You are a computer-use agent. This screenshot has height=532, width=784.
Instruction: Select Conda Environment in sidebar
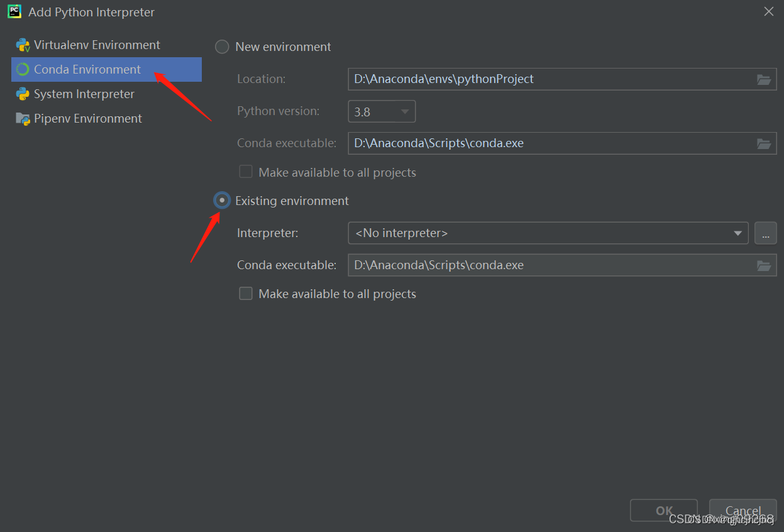(x=106, y=70)
